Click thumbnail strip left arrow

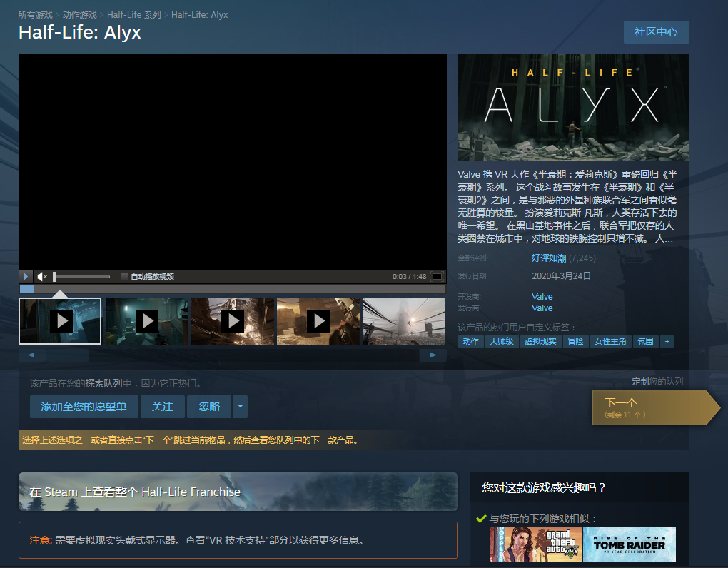coord(31,355)
